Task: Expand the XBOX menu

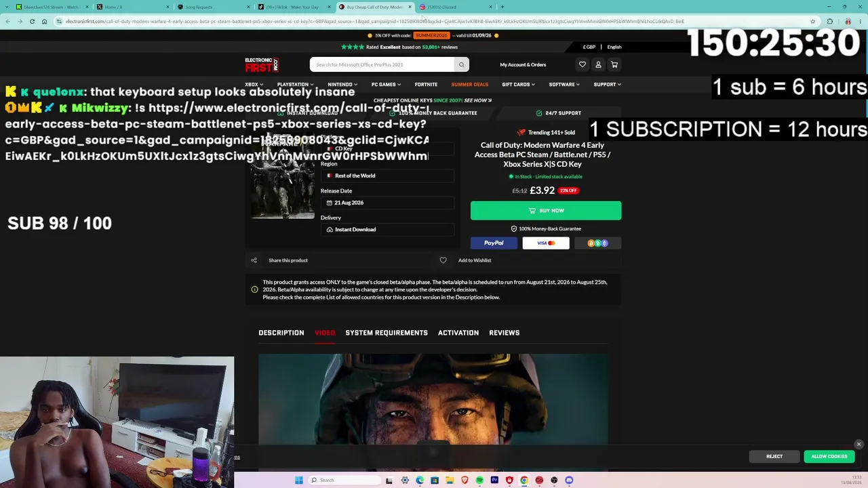Action: click(x=254, y=84)
